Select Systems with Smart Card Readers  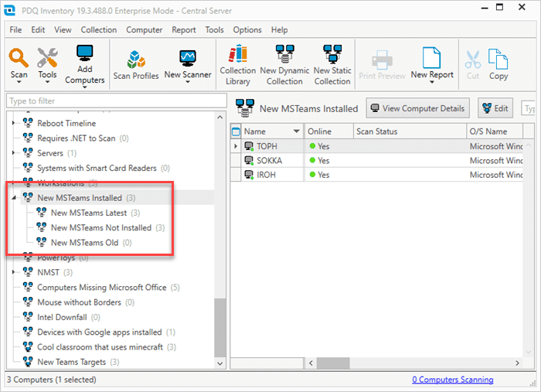97,168
